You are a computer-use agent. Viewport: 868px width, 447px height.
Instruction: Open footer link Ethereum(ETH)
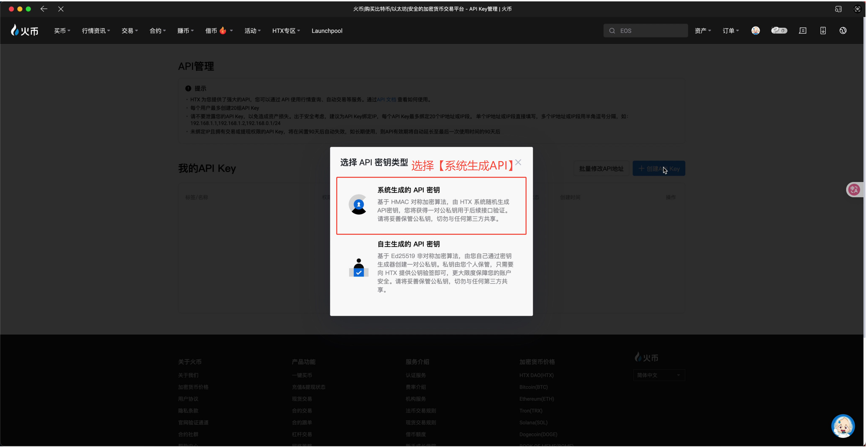[x=537, y=399]
